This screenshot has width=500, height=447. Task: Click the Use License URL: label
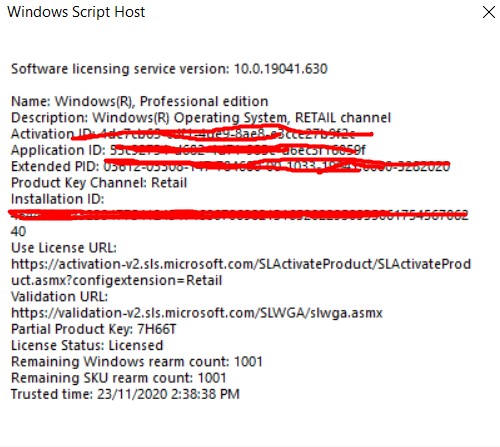tap(64, 248)
